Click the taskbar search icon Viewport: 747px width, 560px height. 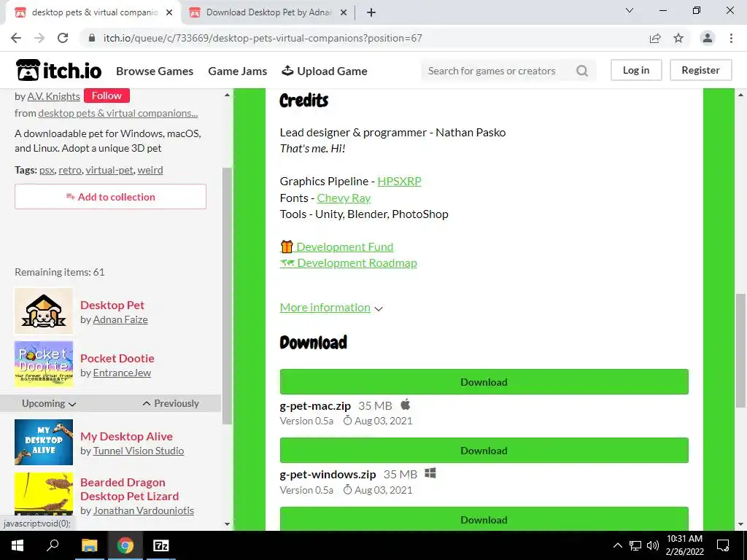coord(53,545)
